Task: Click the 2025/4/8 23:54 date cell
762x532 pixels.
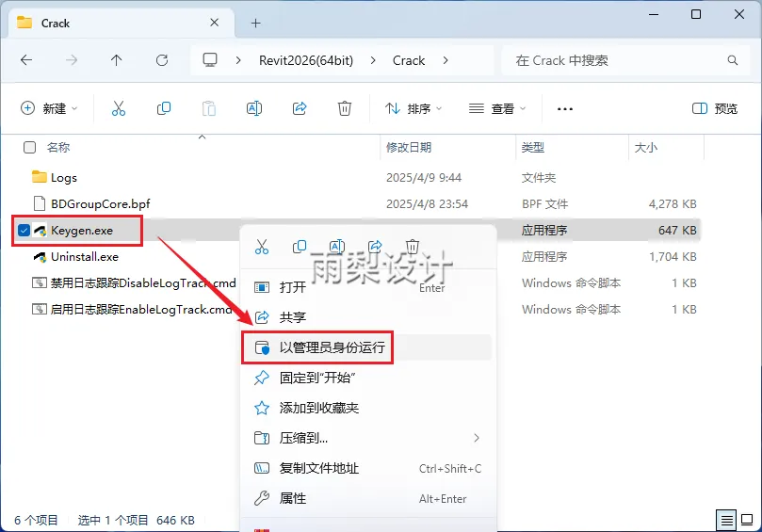Action: click(x=428, y=204)
